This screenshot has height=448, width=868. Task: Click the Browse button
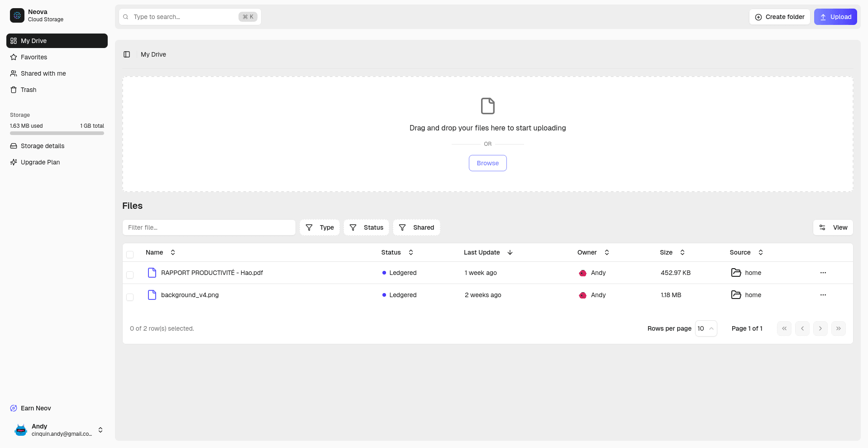coord(487,163)
